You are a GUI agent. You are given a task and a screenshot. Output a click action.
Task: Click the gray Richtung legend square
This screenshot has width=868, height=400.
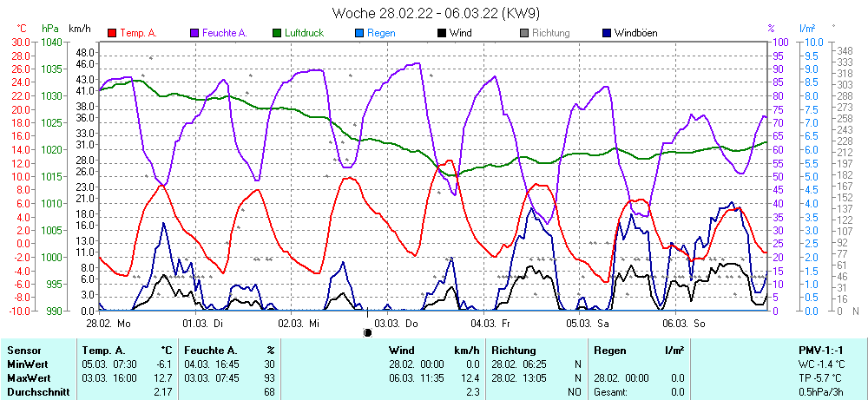point(524,34)
